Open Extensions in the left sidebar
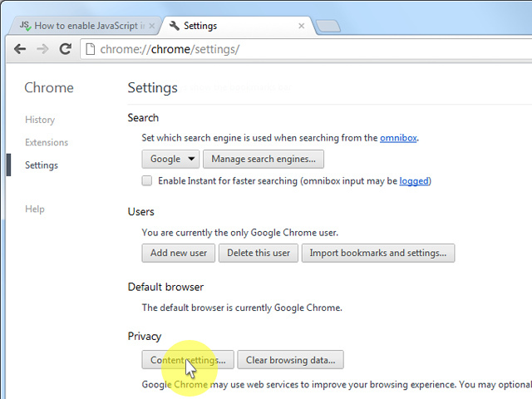This screenshot has width=532, height=399. (x=47, y=142)
